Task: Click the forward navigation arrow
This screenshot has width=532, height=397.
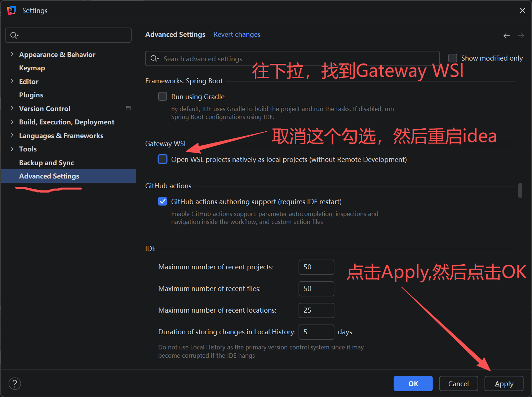Action: [520, 35]
